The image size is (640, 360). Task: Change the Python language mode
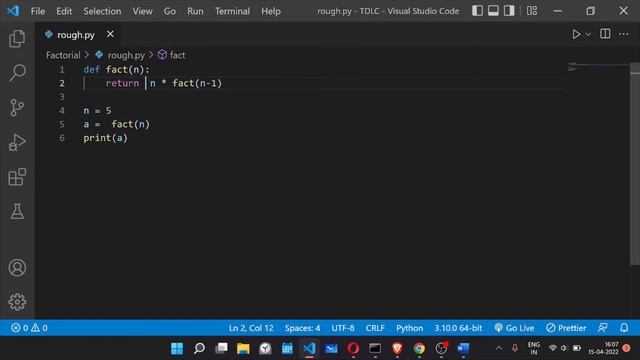[x=409, y=328]
